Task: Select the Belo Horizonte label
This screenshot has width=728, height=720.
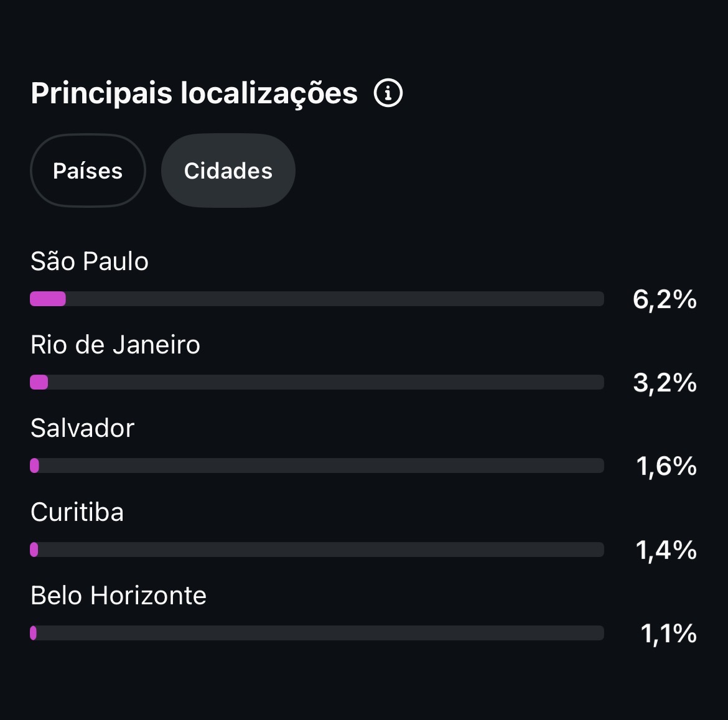Action: [118, 595]
